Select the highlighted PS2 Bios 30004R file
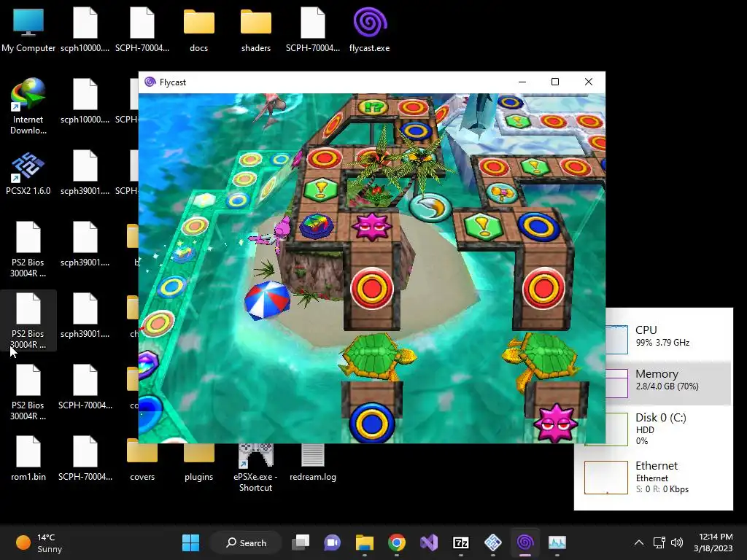The image size is (747, 560). (x=28, y=321)
